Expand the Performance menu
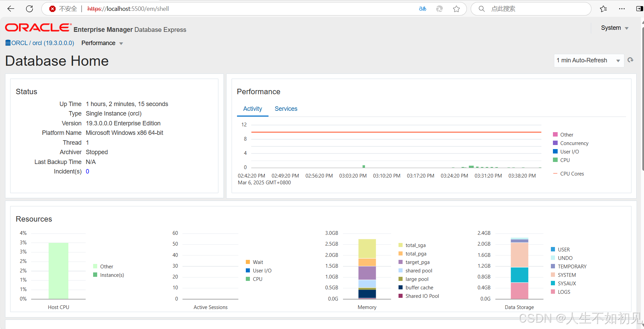The width and height of the screenshot is (644, 329). click(x=102, y=43)
